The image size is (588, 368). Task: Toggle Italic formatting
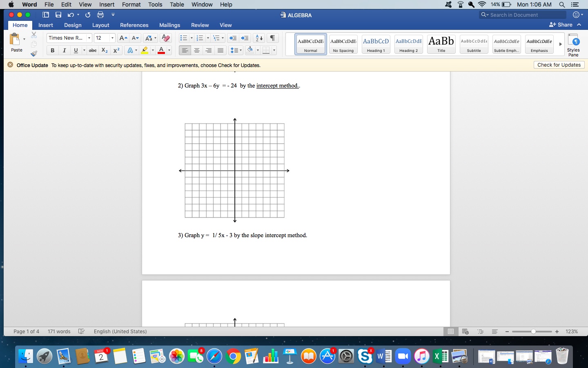point(64,50)
